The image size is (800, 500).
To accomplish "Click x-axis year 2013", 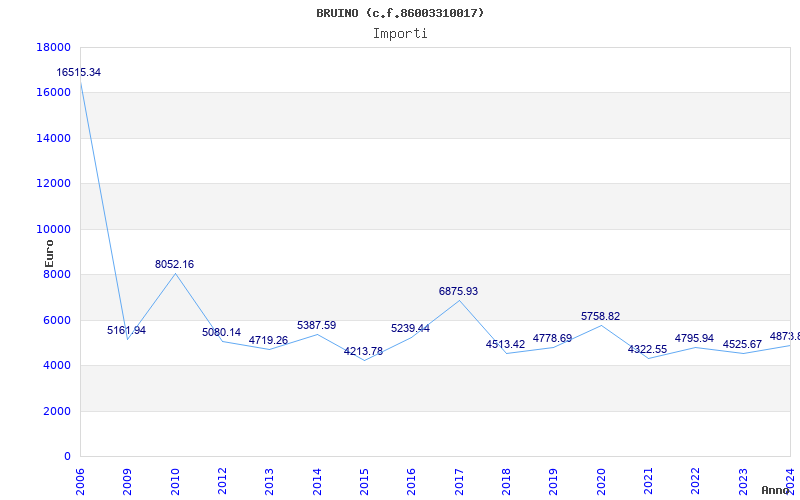I will tap(269, 482).
